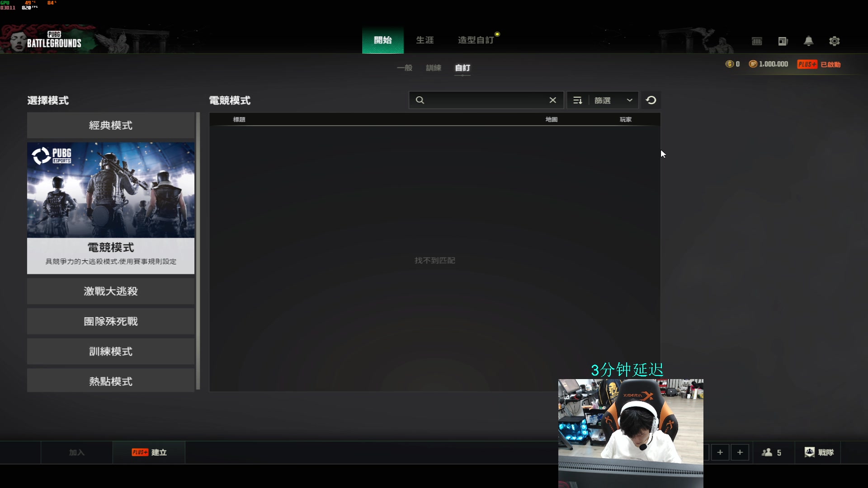Switch to the 生涯 tab
The height and width of the screenshot is (488, 868).
[x=425, y=40]
